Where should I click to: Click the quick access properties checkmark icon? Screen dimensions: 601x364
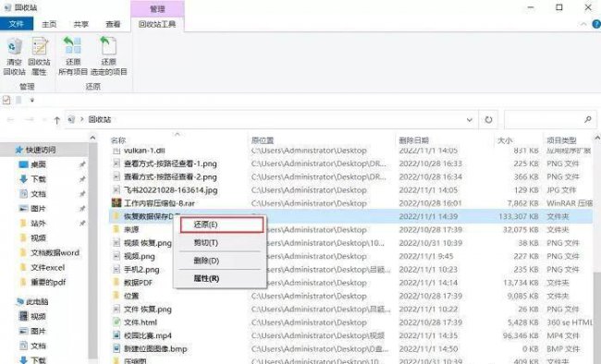(x=6, y=101)
